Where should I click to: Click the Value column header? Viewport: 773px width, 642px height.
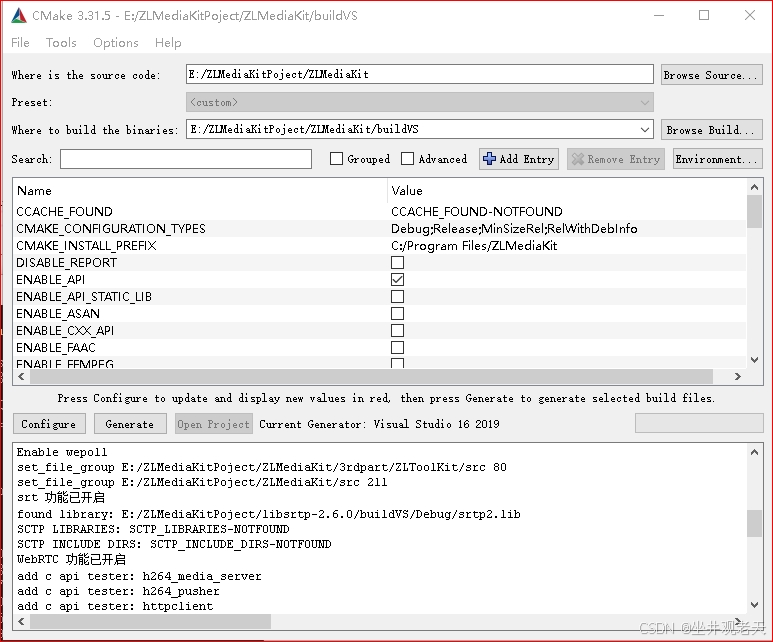[x=567, y=191]
